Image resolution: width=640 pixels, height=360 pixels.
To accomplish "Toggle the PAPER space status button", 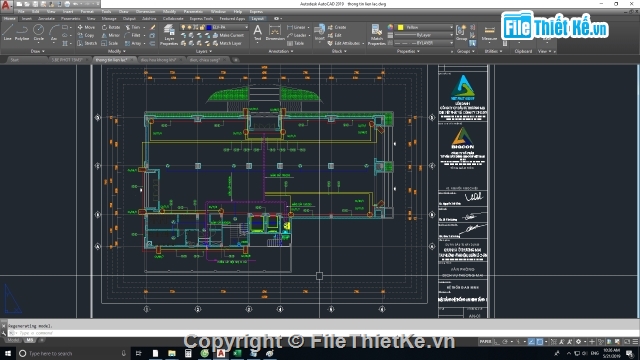I will [485, 342].
